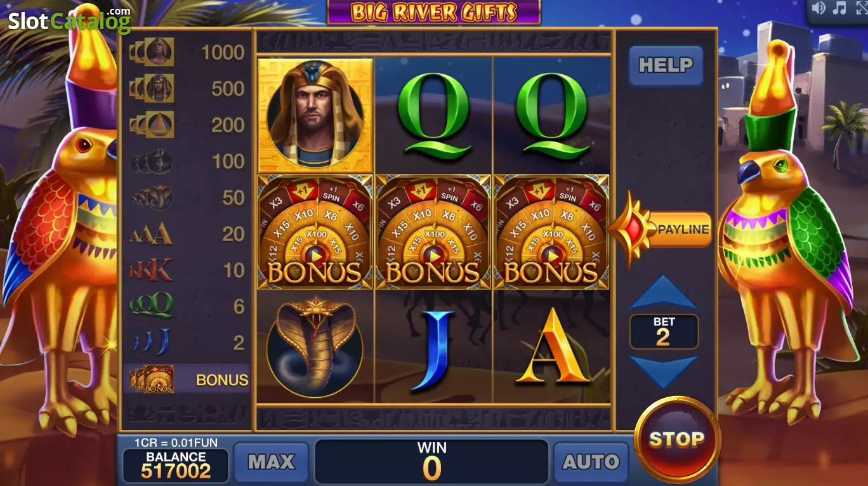Select the middle reel BONUS wheel symbol
Viewport: 868px width, 486px height.
433,232
